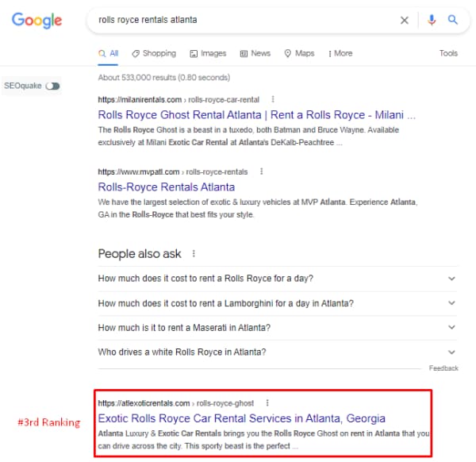The image size is (476, 462).
Task: Expand 'cost to rent a Rolls Royce for a day' question
Action: click(278, 279)
